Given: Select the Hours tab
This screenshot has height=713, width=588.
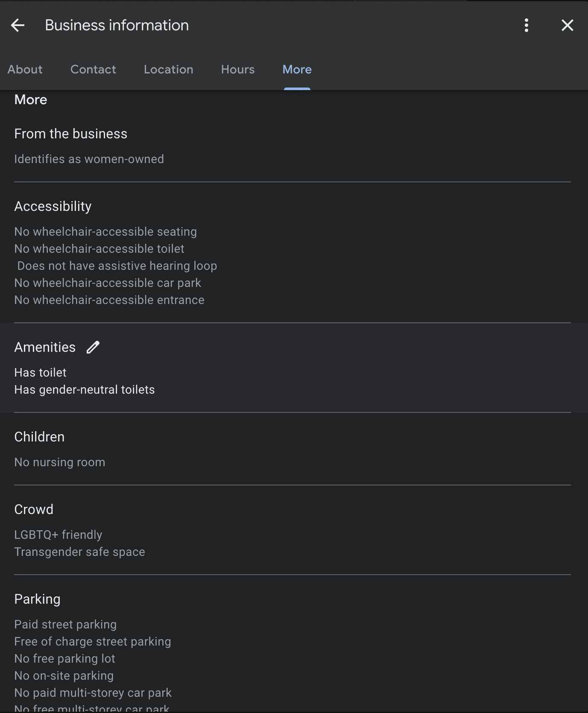Looking at the screenshot, I should click(x=238, y=70).
